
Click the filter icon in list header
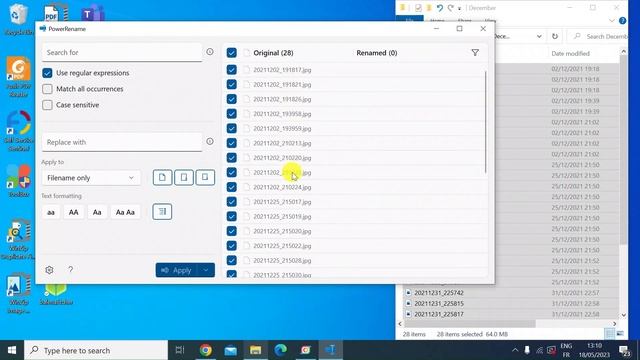(x=475, y=53)
